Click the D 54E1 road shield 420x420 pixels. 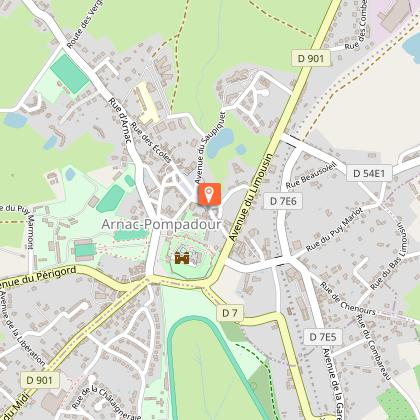(369, 173)
